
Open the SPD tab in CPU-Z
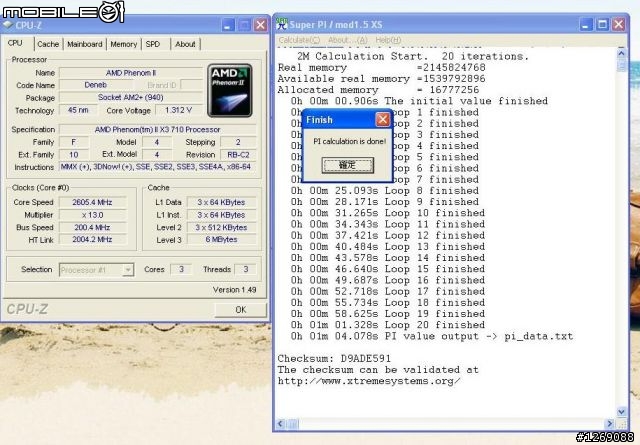pos(153,44)
